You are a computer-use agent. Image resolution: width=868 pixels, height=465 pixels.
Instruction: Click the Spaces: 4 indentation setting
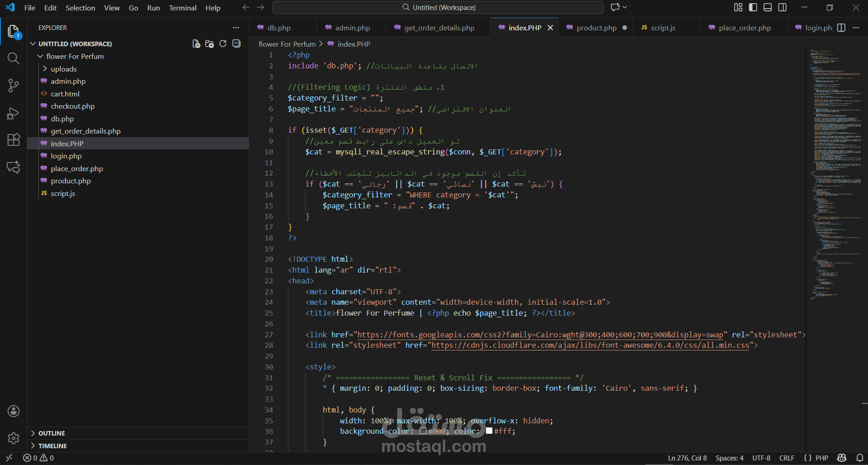tap(729, 458)
